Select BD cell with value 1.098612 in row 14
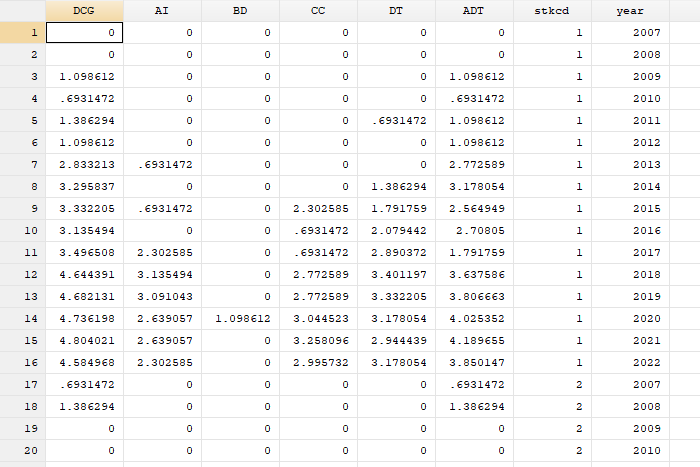700x467 pixels. (x=240, y=319)
